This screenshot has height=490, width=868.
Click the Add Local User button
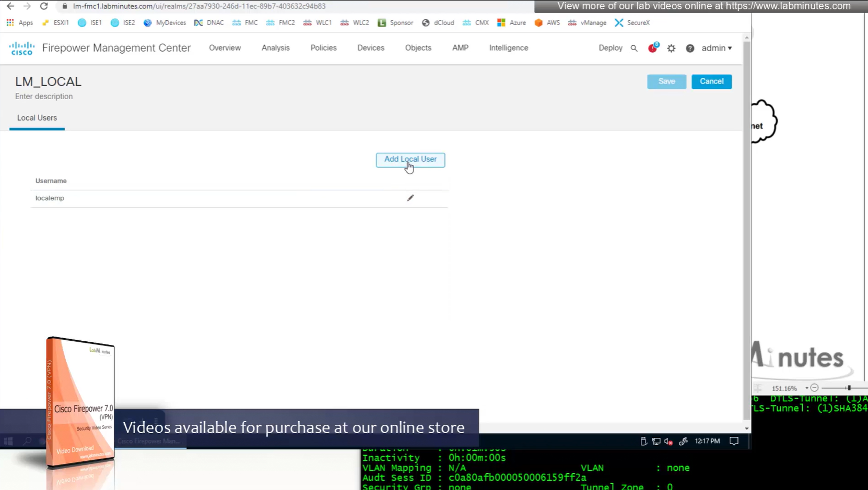pos(410,160)
